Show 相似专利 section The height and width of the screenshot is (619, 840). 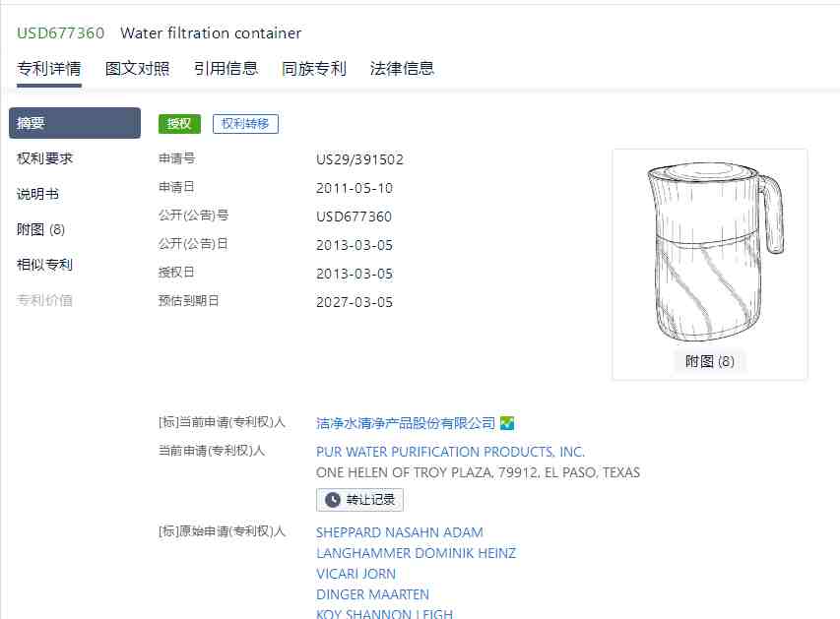pyautogui.click(x=44, y=265)
